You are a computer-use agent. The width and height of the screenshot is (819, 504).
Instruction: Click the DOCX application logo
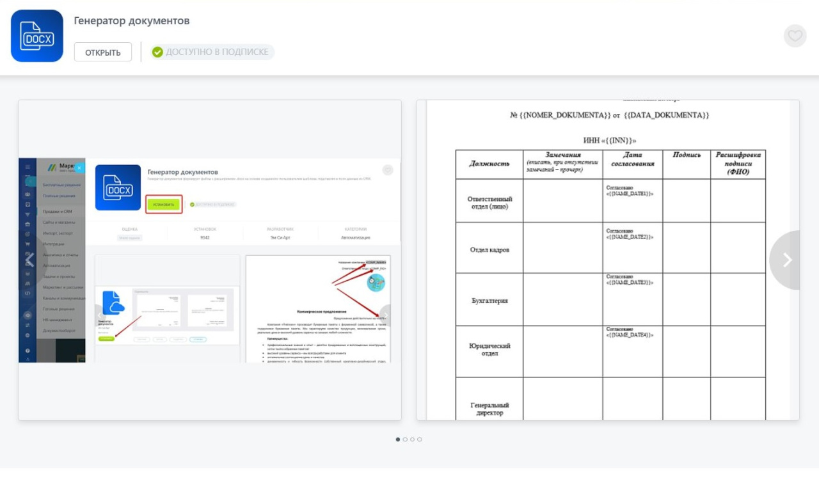click(x=37, y=36)
